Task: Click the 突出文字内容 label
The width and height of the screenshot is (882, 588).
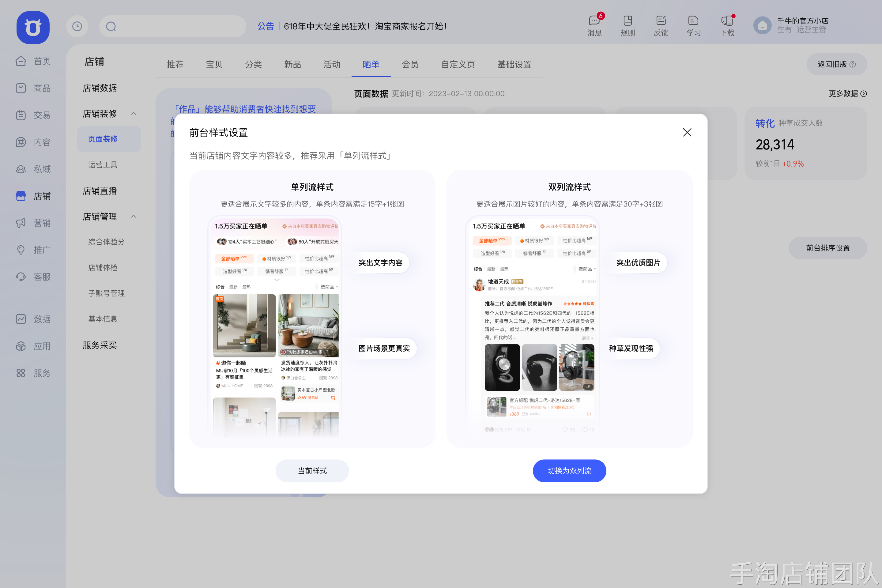Action: (x=380, y=262)
